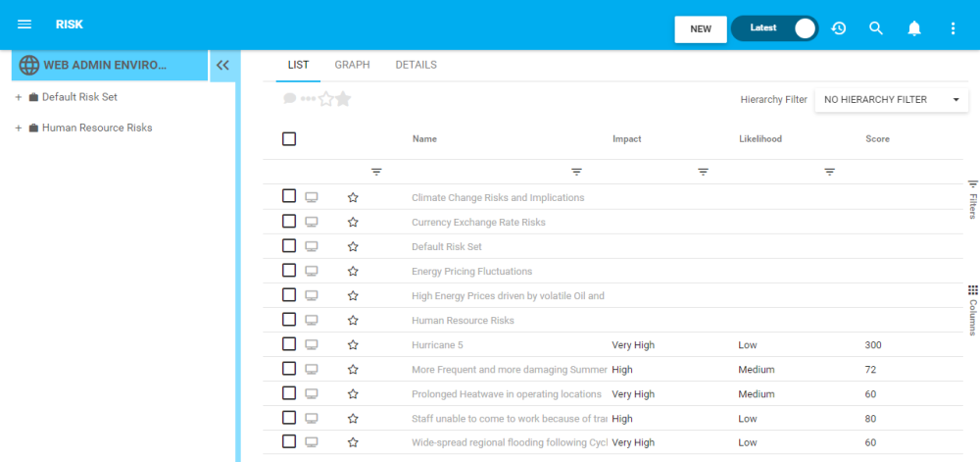The width and height of the screenshot is (980, 462).
Task: Click the Score value 300
Action: pyautogui.click(x=873, y=344)
